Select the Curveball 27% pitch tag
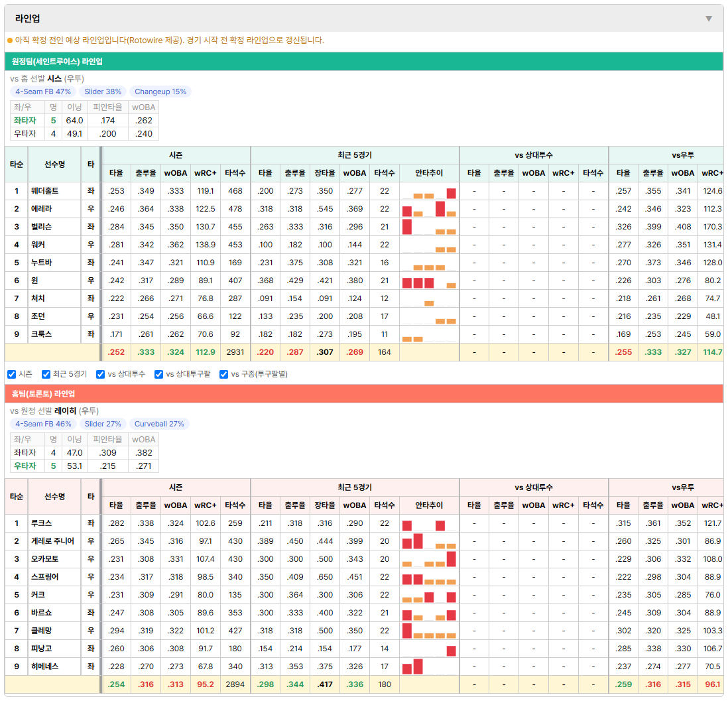Image resolution: width=728 pixels, height=701 pixels. [x=158, y=424]
